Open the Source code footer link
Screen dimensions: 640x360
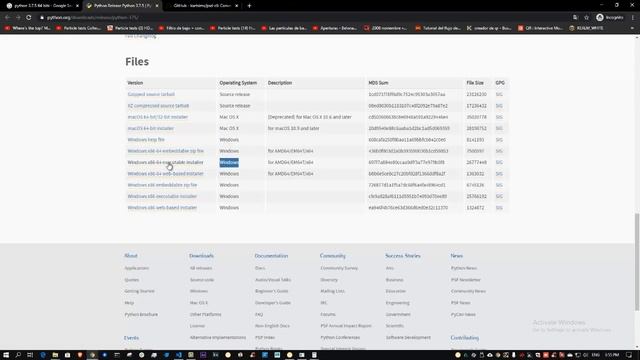pos(202,280)
